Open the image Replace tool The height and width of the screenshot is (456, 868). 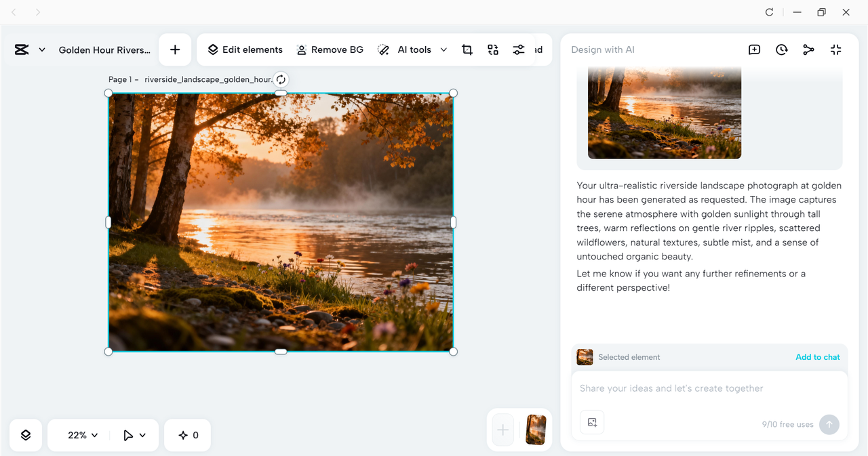493,49
